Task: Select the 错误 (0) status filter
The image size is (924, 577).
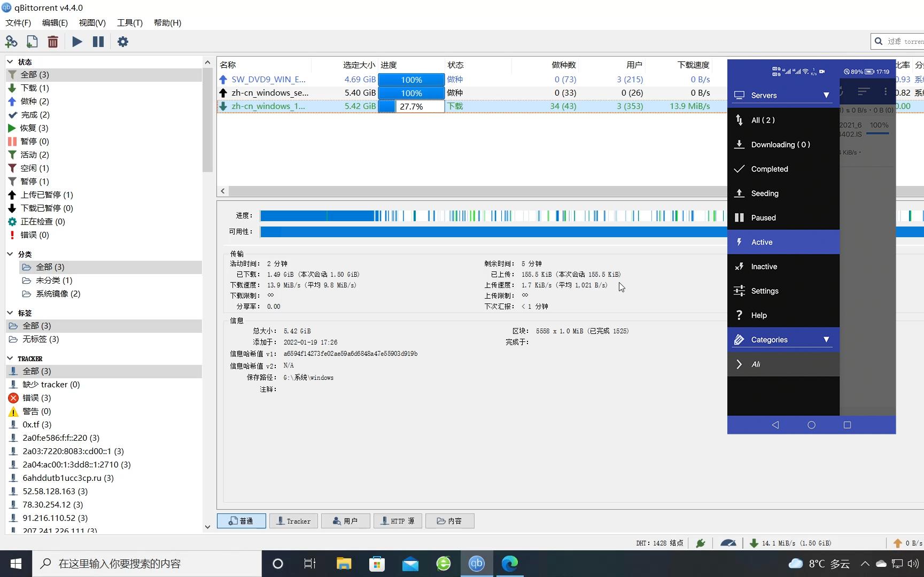Action: (x=104, y=235)
